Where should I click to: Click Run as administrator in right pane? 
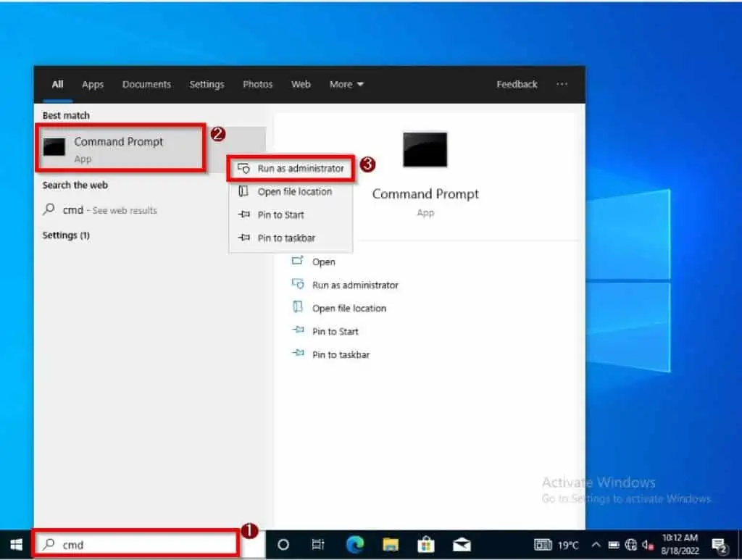(x=355, y=285)
